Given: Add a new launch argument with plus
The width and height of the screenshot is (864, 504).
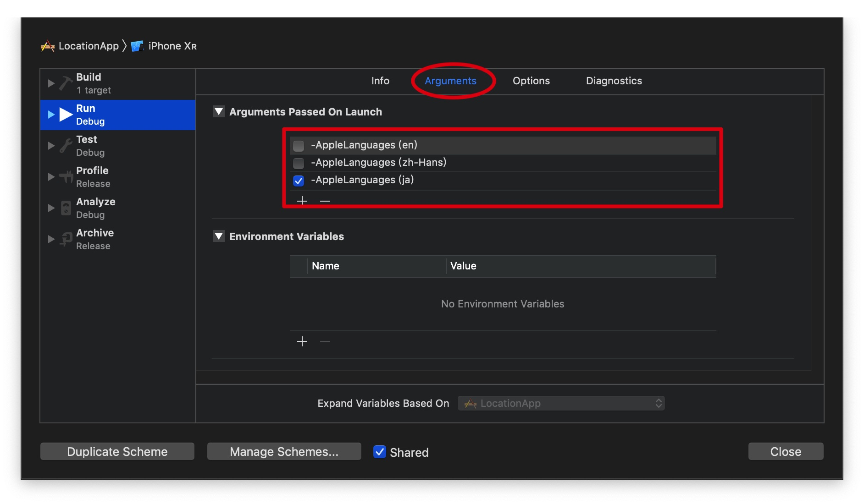Looking at the screenshot, I should [x=302, y=201].
